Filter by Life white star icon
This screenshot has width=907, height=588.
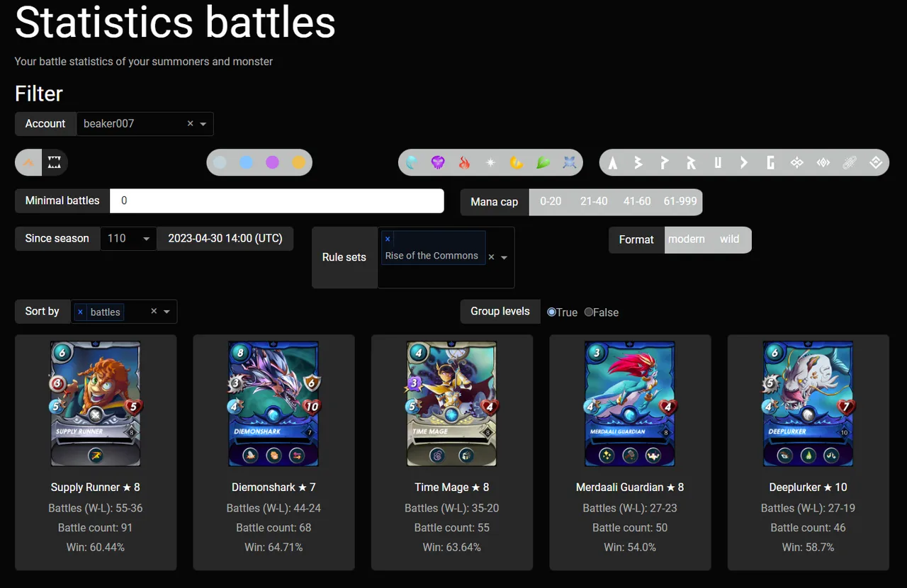[490, 163]
